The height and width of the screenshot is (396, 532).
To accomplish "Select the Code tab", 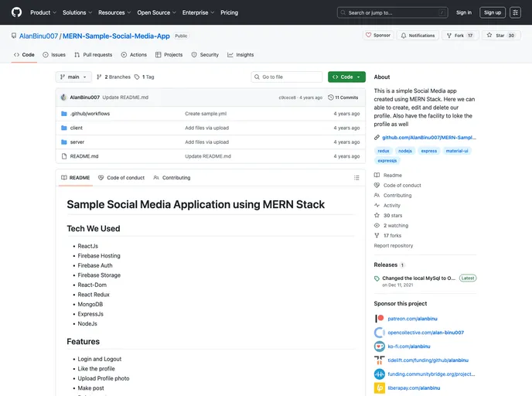I will click(x=24, y=55).
